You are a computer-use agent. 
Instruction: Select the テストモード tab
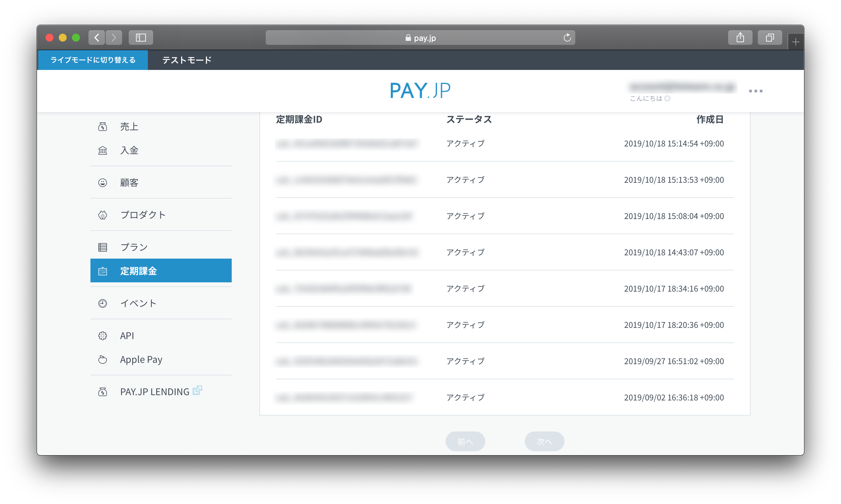187,60
